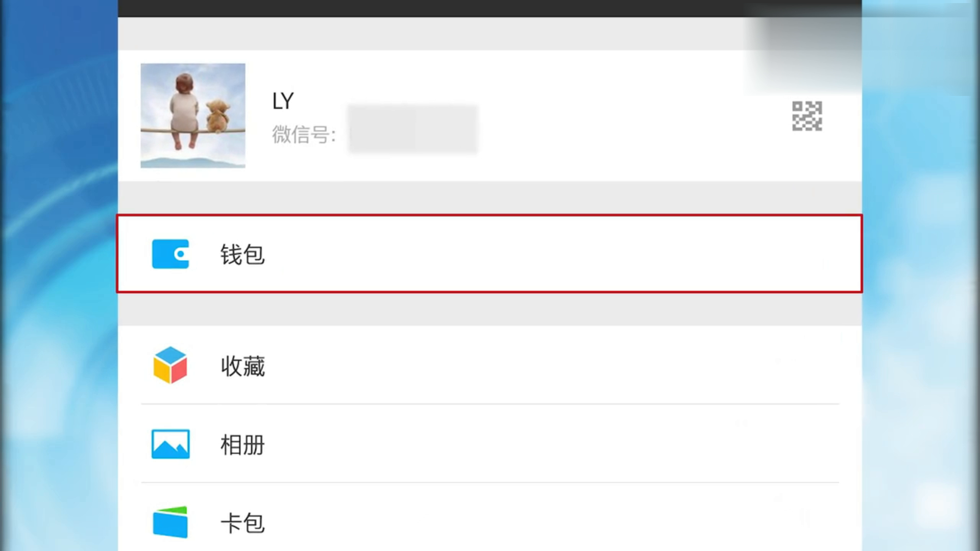Tap the Card Pack icon
Viewport: 980px width, 551px height.
tap(170, 522)
